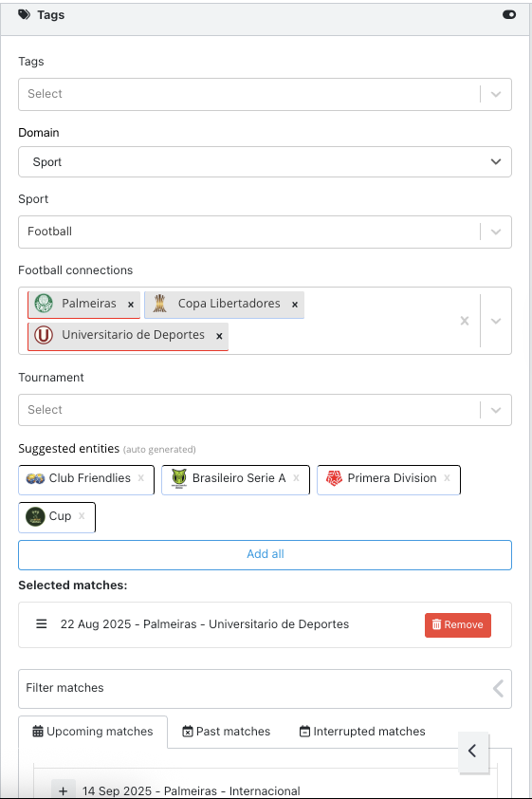532x799 pixels.
Task: Click the Add all button
Action: (265, 554)
